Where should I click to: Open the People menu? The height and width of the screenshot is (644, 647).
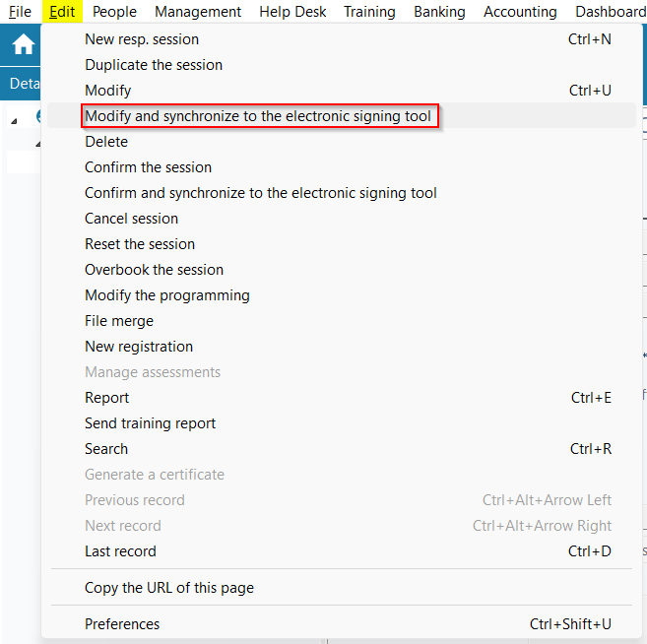[114, 12]
